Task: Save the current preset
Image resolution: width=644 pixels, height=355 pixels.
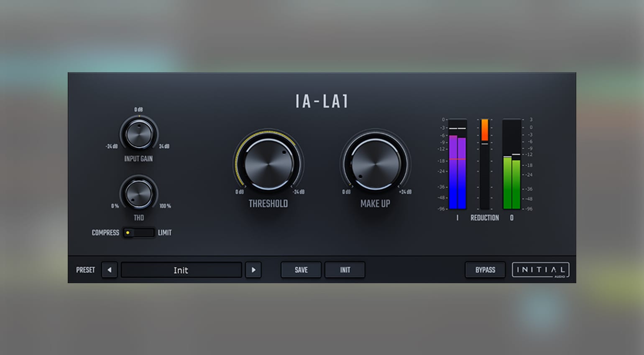Action: click(301, 270)
